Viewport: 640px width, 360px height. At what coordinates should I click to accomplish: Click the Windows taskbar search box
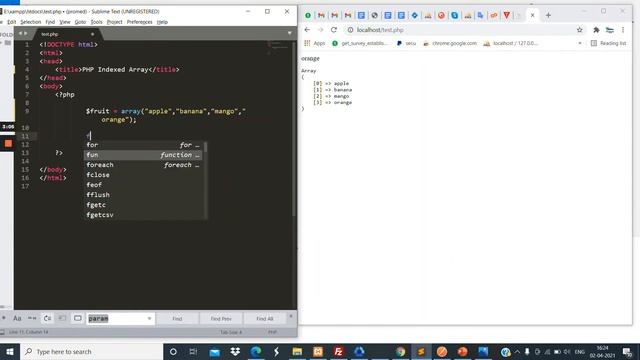pyautogui.click(x=91, y=351)
